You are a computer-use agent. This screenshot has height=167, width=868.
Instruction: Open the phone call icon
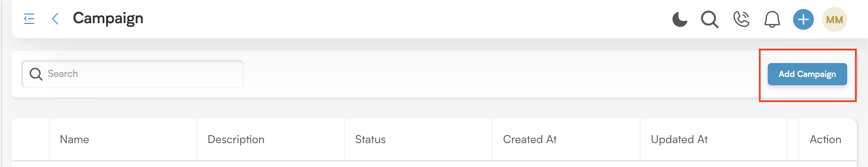741,19
